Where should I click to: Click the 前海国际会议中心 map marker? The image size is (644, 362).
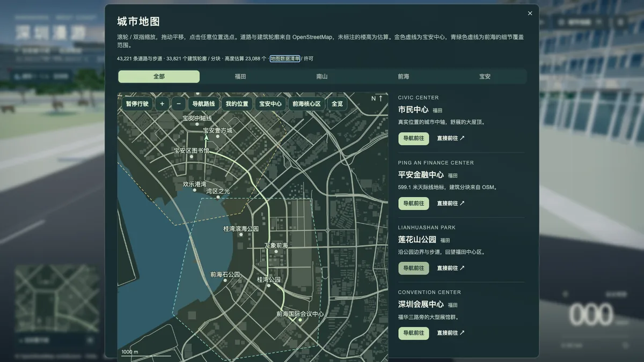tap(300, 320)
